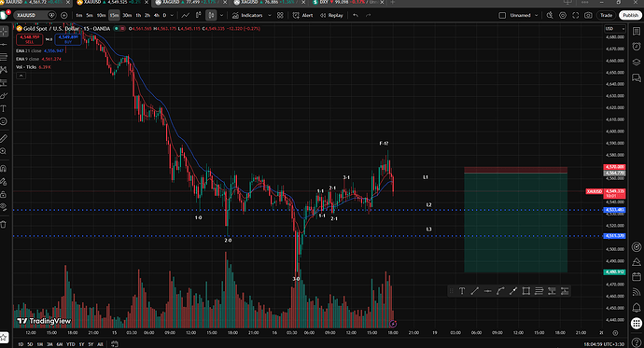Open the calendar panel icon
Screen dimensions: 644x348
[x=637, y=277]
